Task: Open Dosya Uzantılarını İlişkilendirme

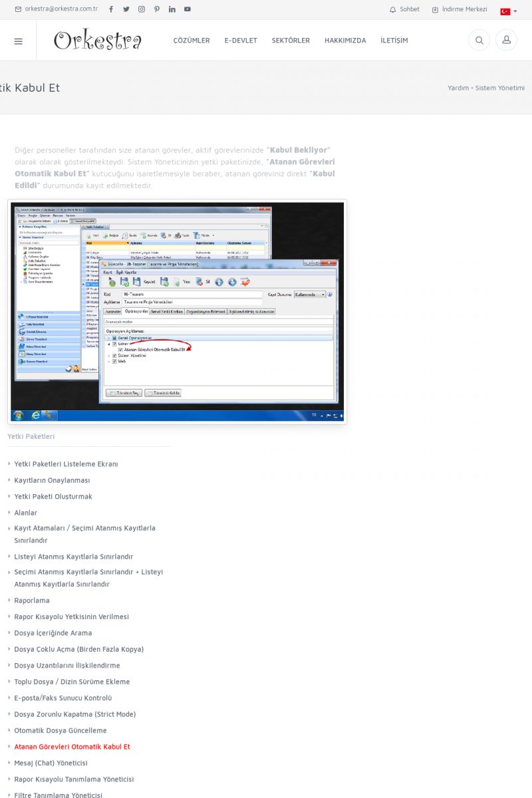Action: pyautogui.click(x=67, y=666)
